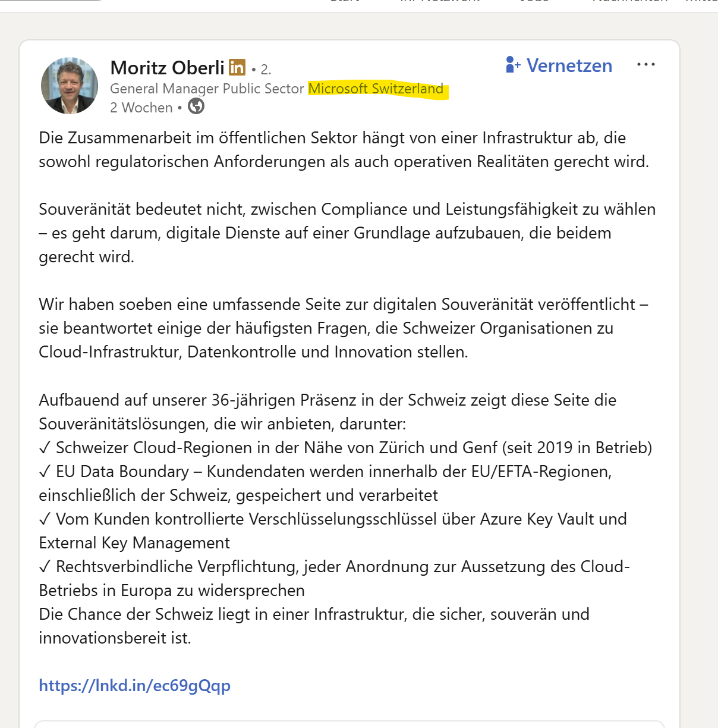Expand the post options via the ellipsis
This screenshot has width=718, height=728.
(645, 64)
